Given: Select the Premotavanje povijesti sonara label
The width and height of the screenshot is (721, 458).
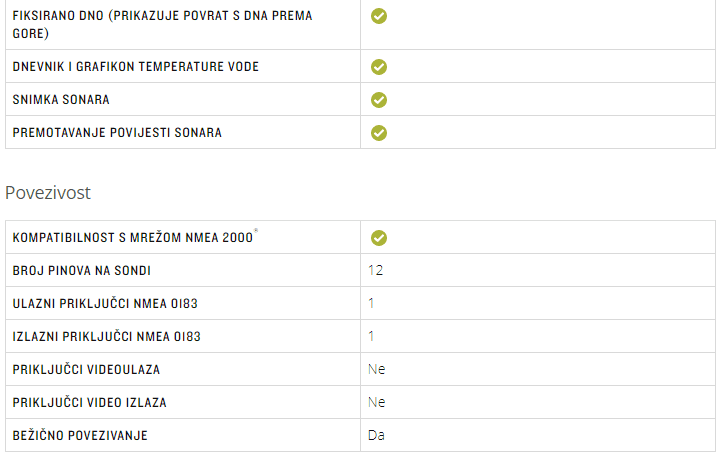Looking at the screenshot, I should [x=117, y=133].
